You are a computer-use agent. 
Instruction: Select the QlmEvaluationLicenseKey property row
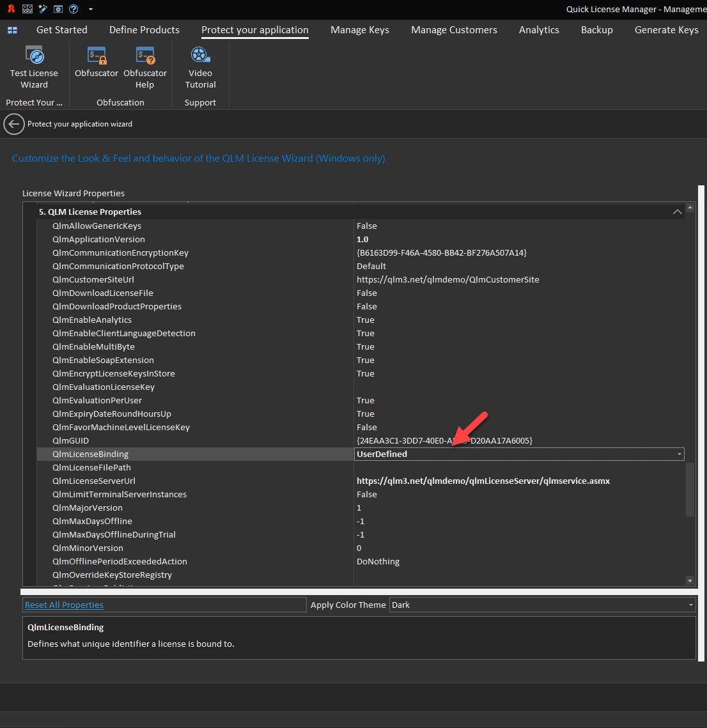point(361,387)
